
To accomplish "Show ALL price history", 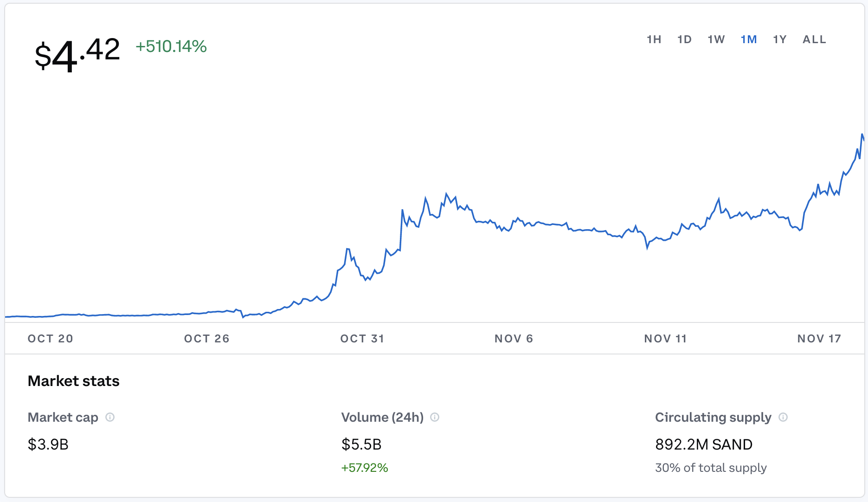I will (x=814, y=39).
